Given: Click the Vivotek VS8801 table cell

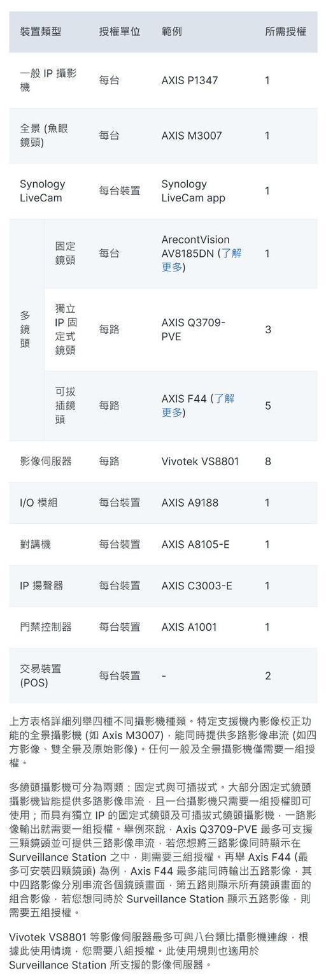Looking at the screenshot, I should [200, 461].
